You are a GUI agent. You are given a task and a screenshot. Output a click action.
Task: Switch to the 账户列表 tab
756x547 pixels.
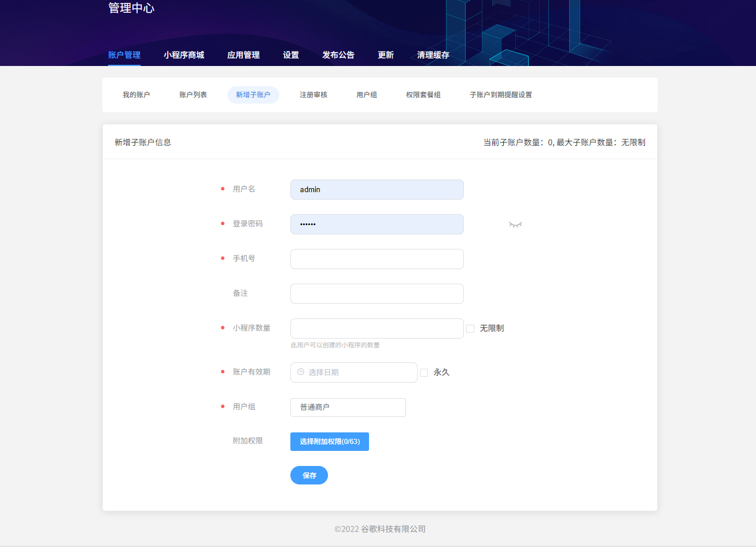pyautogui.click(x=193, y=94)
